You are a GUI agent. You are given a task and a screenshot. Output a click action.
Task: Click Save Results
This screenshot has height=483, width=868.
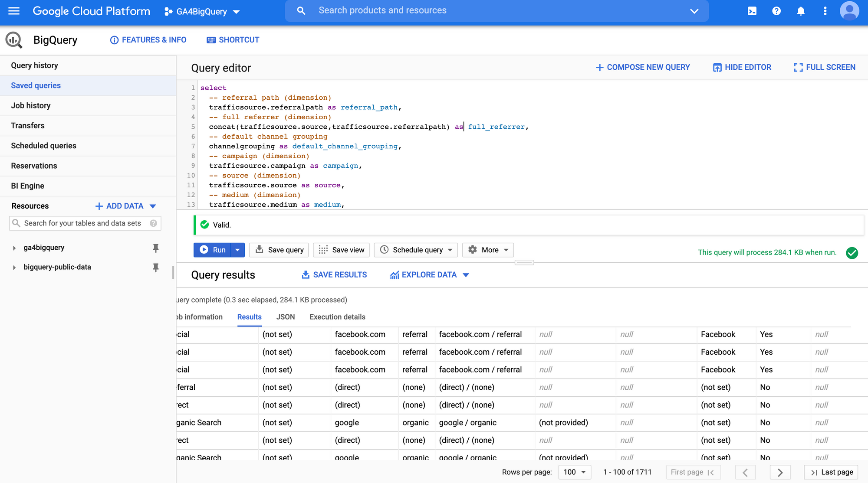pos(334,275)
